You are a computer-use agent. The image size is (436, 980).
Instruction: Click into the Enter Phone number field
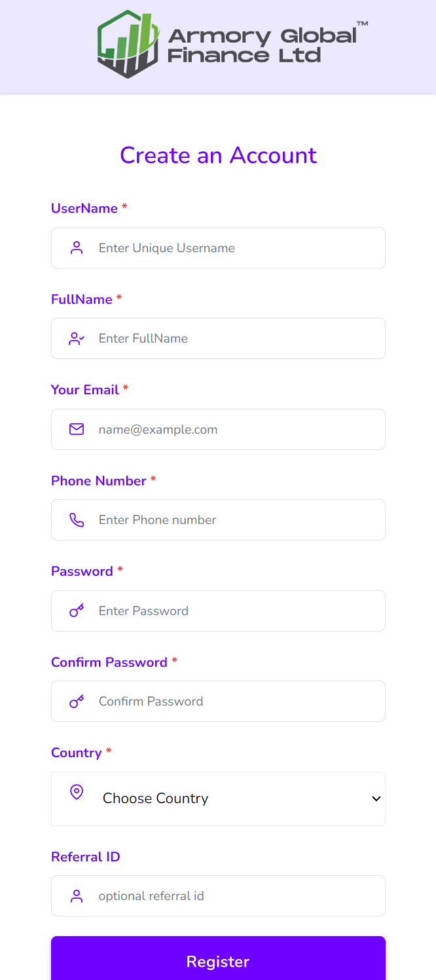(x=218, y=520)
